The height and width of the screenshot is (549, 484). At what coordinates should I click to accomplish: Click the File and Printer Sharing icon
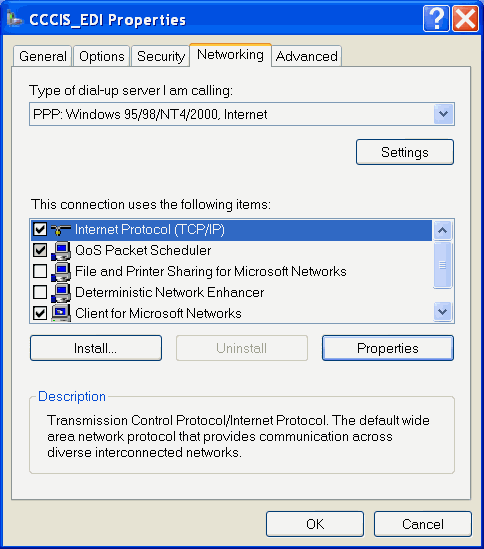(x=61, y=272)
